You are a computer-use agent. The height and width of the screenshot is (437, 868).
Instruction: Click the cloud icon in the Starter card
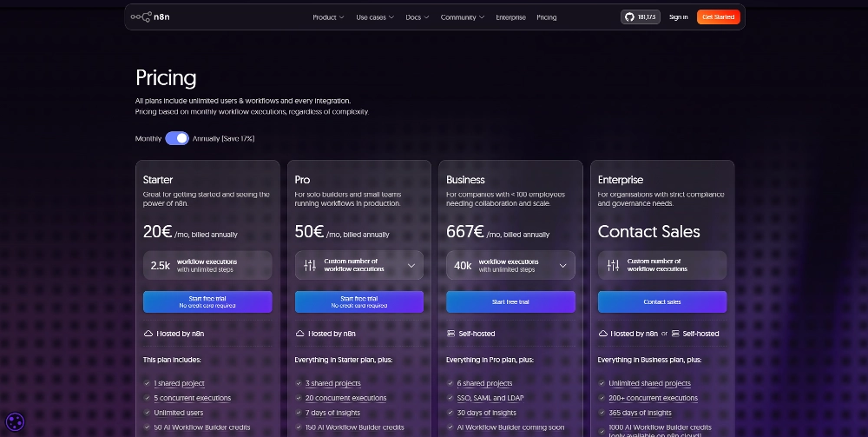148,334
